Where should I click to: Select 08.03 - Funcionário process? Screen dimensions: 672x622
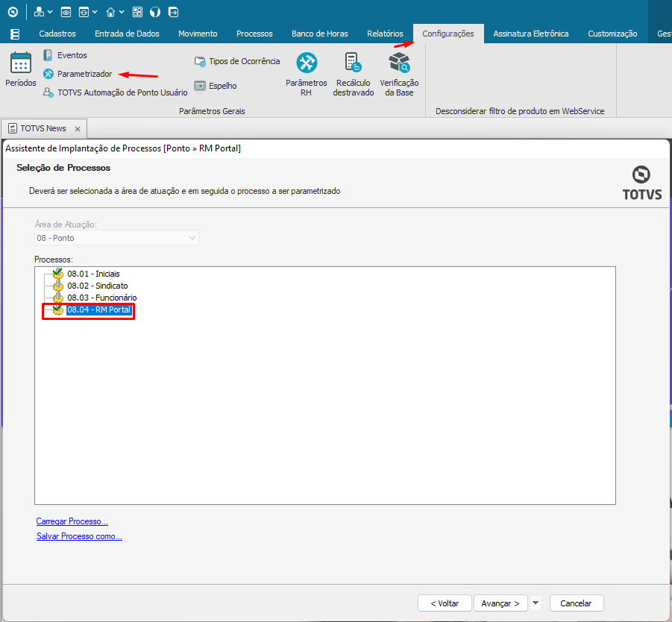[102, 298]
